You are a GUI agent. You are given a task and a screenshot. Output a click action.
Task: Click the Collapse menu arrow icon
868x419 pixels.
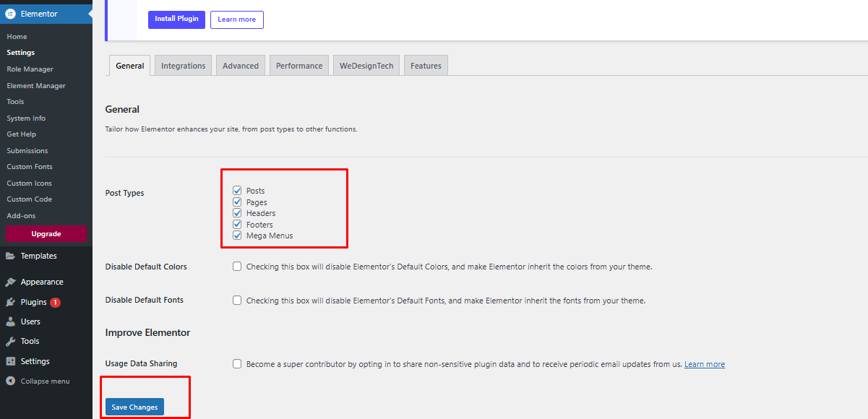tap(11, 381)
